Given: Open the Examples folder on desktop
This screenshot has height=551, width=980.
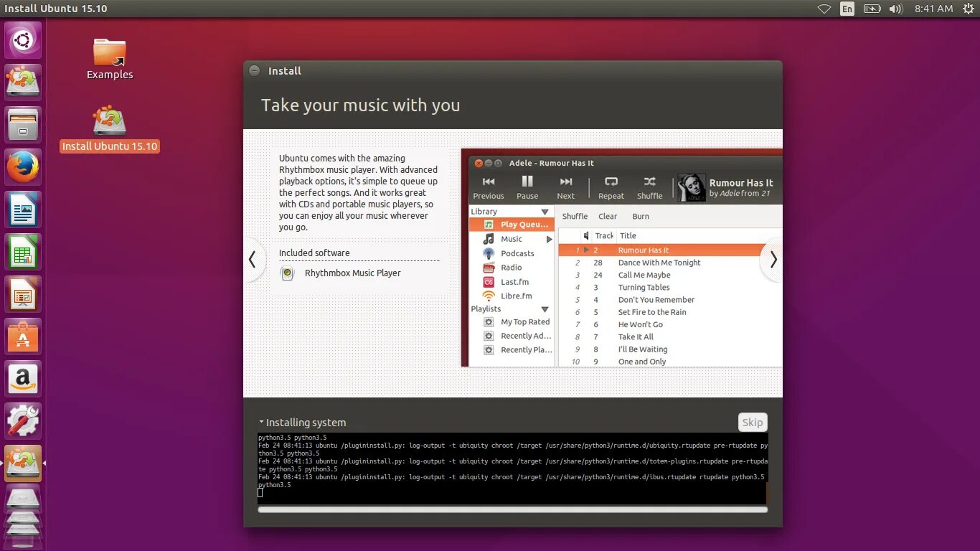Looking at the screenshot, I should [x=110, y=59].
